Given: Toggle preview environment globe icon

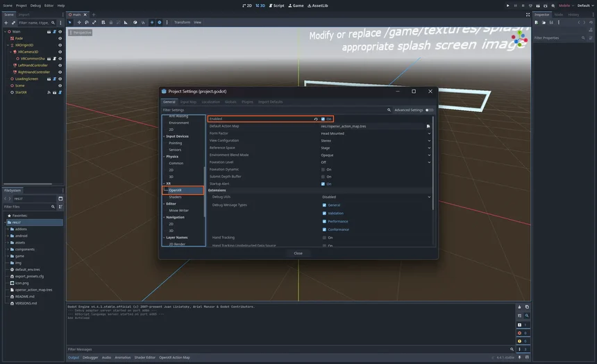Looking at the screenshot, I should [160, 22].
